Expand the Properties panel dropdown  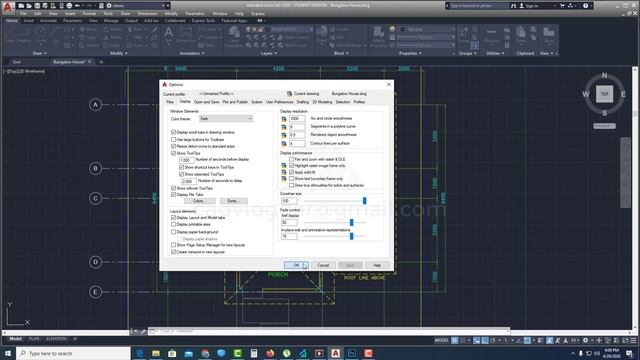(x=410, y=53)
